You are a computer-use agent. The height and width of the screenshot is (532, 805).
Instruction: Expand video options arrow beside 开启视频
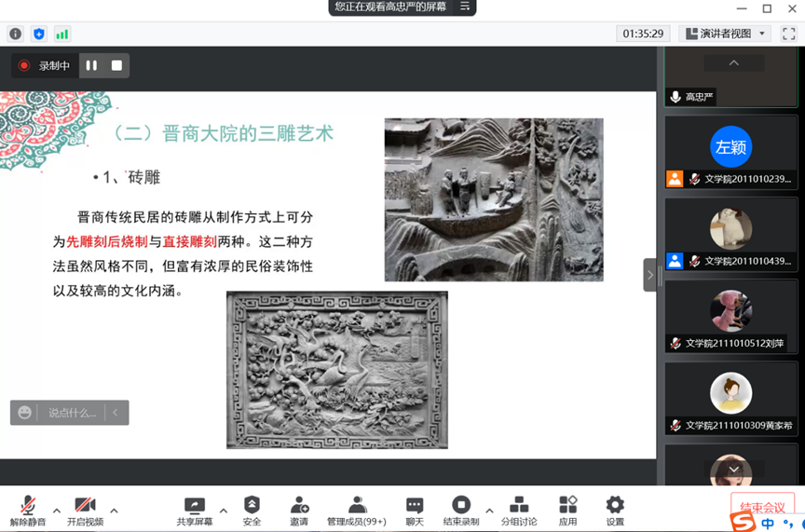click(x=115, y=511)
